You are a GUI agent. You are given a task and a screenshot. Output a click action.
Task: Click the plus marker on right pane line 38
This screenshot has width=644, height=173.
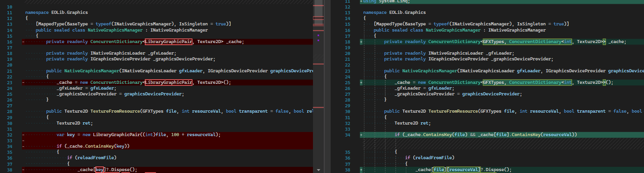[x=361, y=170]
